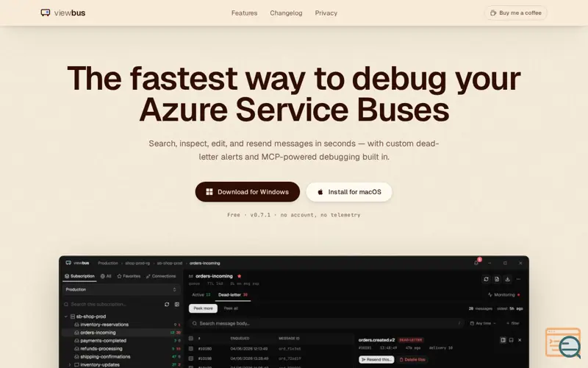The image size is (588, 368).
Task: Click the 04/06/2026 12:13:49 enqueued cell
Action: pos(248,349)
